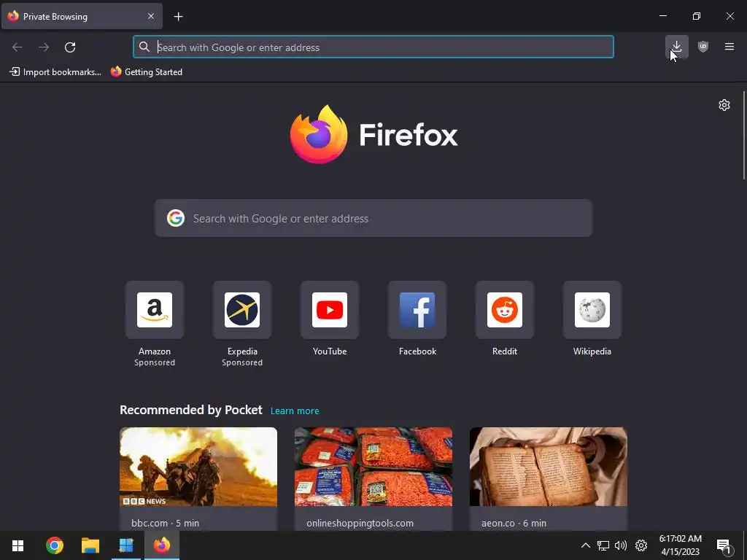Open Getting Started bookmark
747x560 pixels.
coord(147,72)
